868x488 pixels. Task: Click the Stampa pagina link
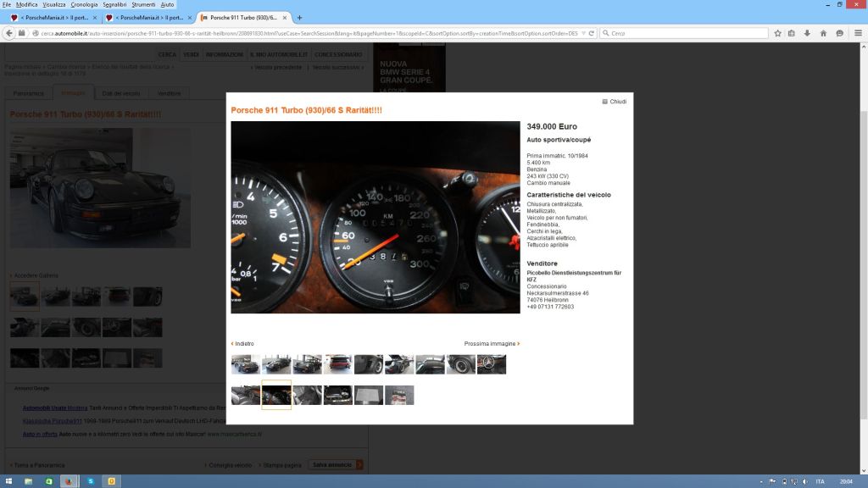coord(281,465)
